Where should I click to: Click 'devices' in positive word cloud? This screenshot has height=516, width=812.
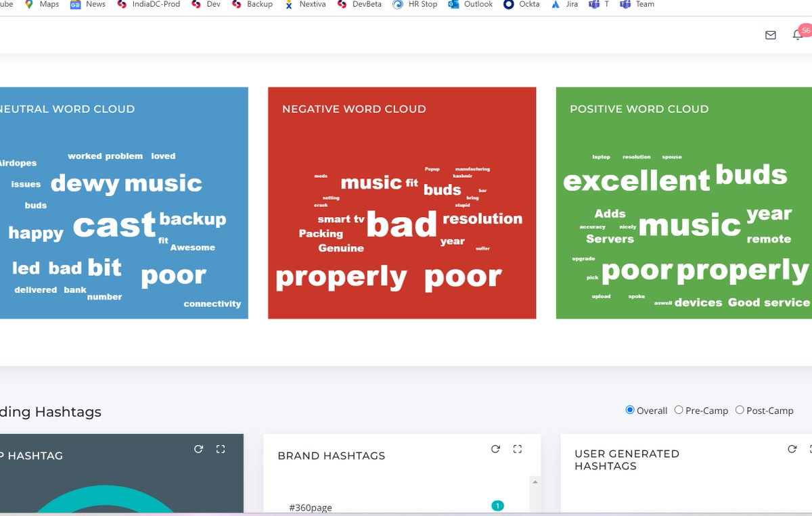click(698, 302)
